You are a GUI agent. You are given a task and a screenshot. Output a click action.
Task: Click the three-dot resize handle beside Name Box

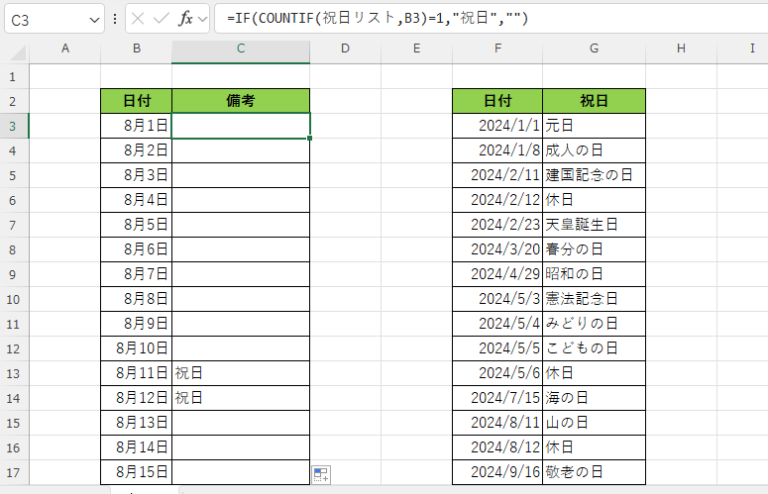[117, 19]
